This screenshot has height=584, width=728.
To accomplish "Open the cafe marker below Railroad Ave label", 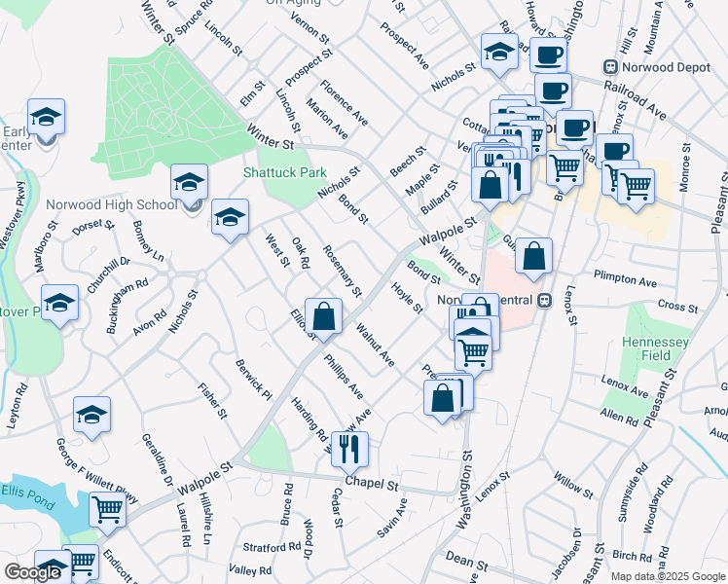I will pos(614,152).
